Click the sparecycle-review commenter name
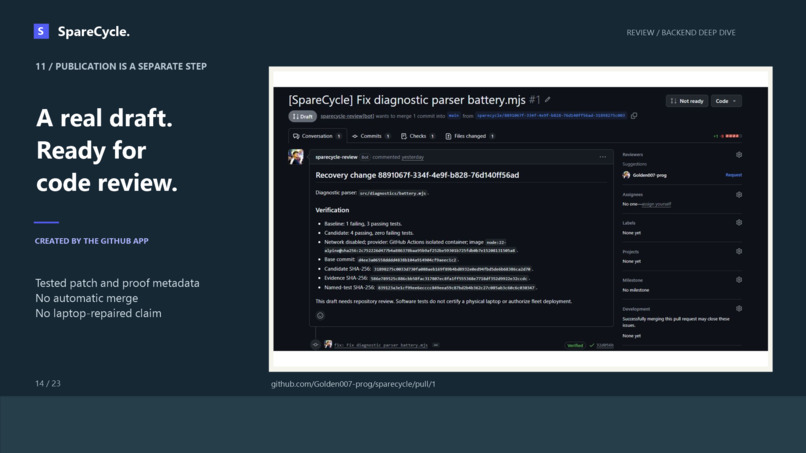Screen dimensions: 806x453 pos(336,157)
